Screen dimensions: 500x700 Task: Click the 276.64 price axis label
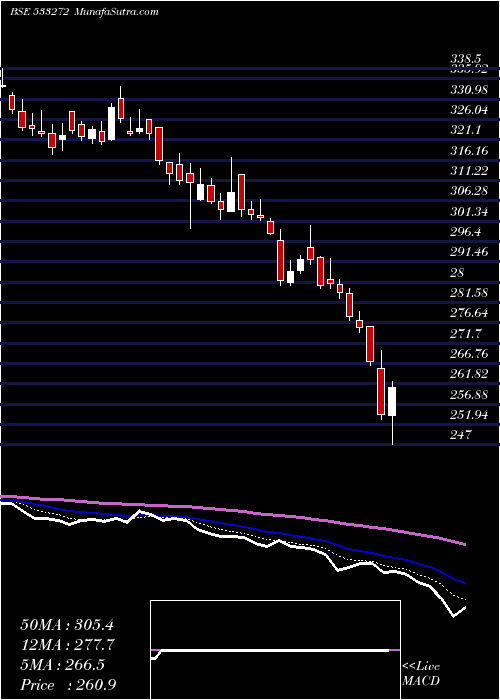[469, 313]
